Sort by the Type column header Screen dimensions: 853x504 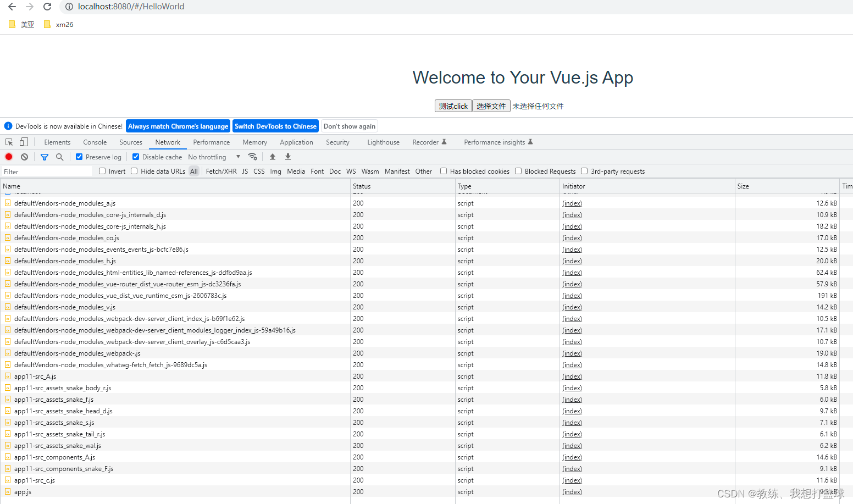click(x=507, y=186)
